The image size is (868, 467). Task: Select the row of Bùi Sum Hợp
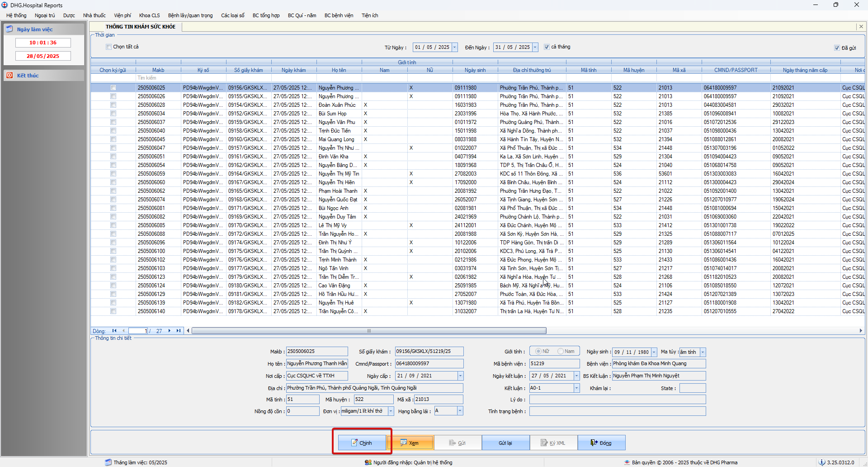[x=478, y=114]
